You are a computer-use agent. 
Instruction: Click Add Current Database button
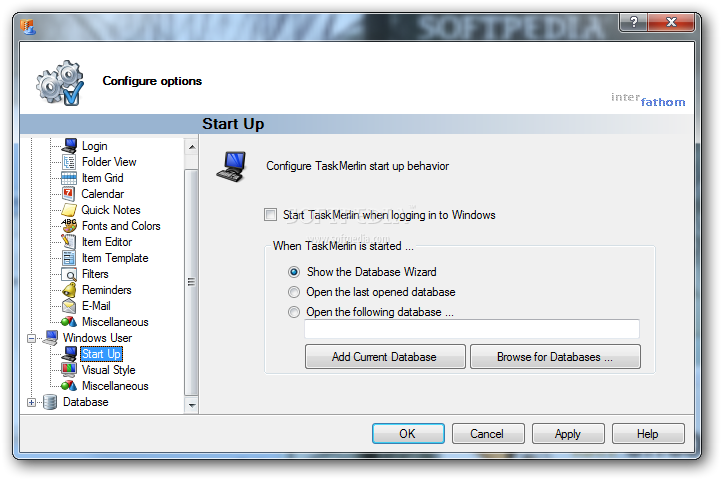[x=385, y=357]
